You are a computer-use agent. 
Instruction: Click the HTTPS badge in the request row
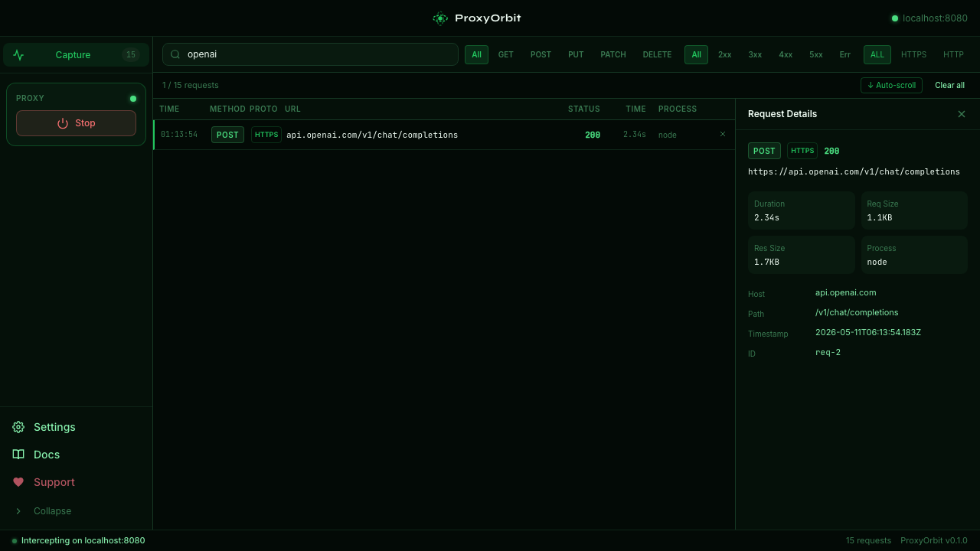[x=266, y=135]
